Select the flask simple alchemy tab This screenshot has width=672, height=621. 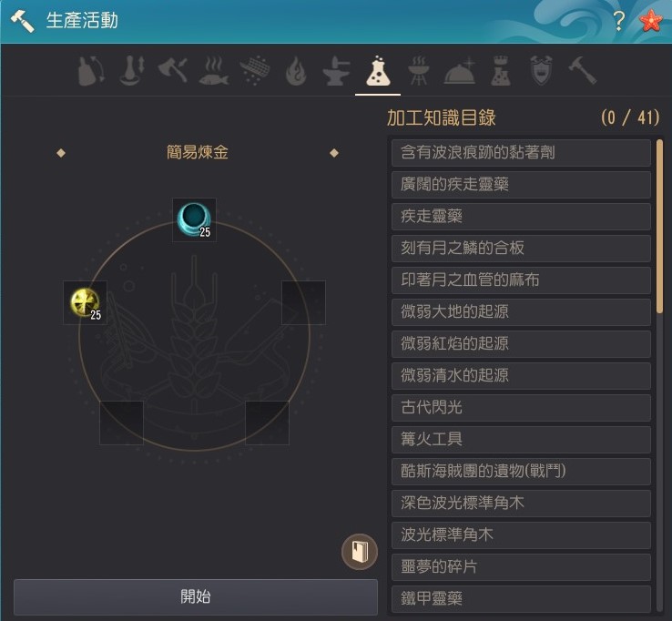point(378,71)
